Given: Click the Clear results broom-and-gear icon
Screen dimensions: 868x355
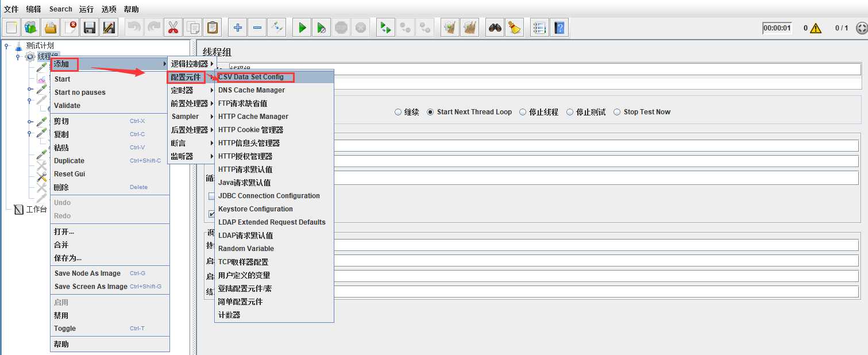Looking at the screenshot, I should coord(450,27).
